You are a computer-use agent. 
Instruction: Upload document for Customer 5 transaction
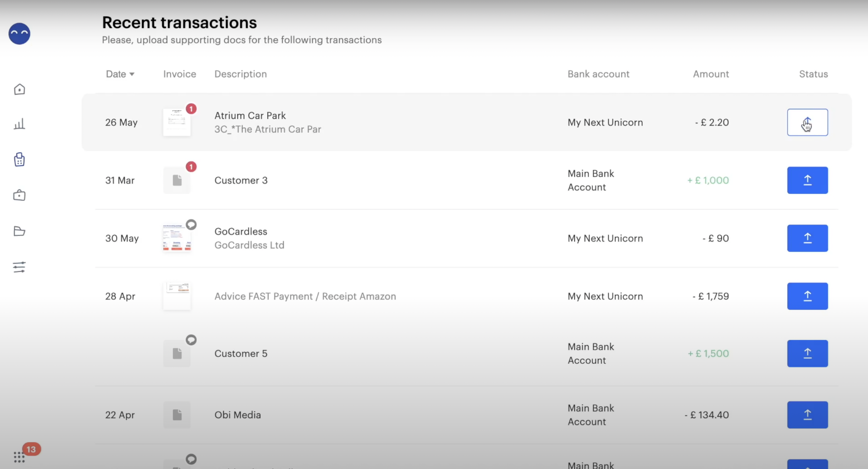point(807,353)
